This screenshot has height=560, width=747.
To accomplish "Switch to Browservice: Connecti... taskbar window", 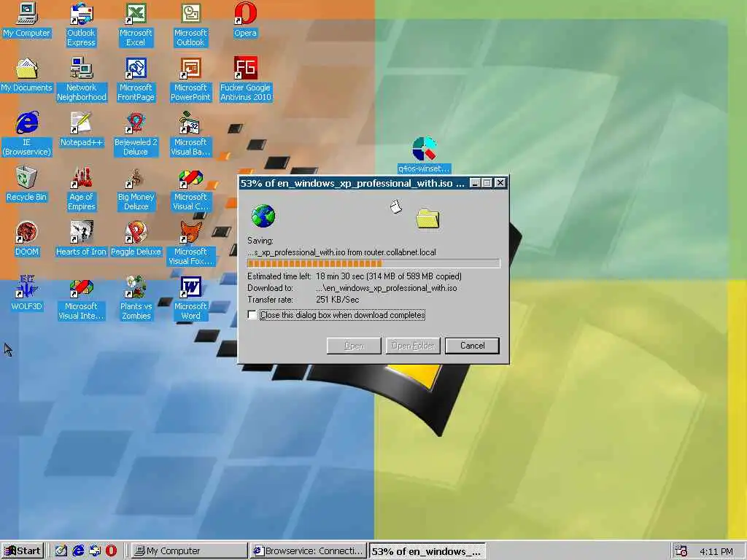I will [309, 551].
